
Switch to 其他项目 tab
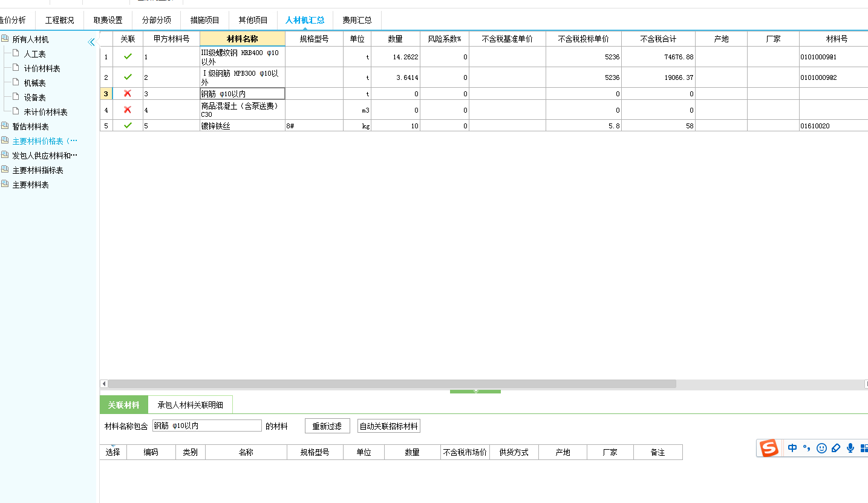pyautogui.click(x=253, y=20)
